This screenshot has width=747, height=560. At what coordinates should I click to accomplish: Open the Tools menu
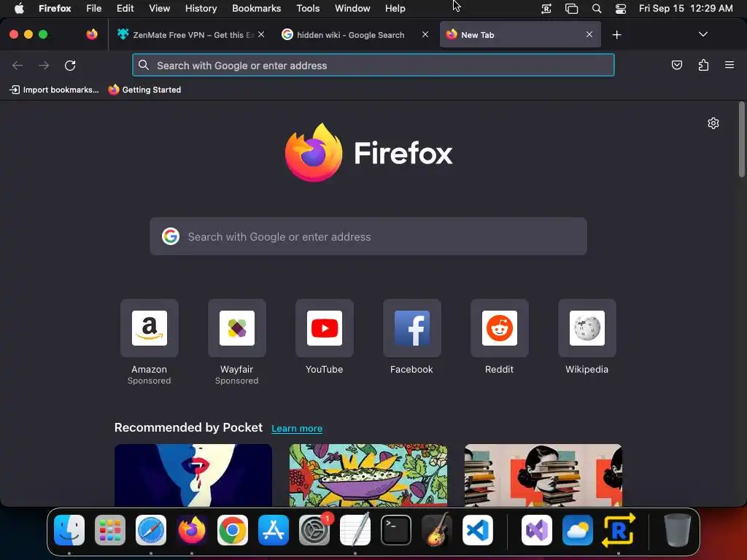pyautogui.click(x=308, y=8)
